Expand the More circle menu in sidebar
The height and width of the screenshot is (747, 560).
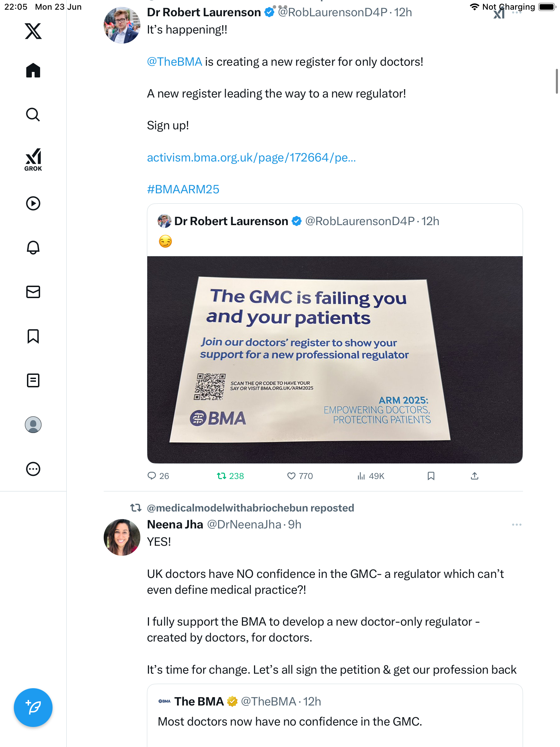click(33, 469)
